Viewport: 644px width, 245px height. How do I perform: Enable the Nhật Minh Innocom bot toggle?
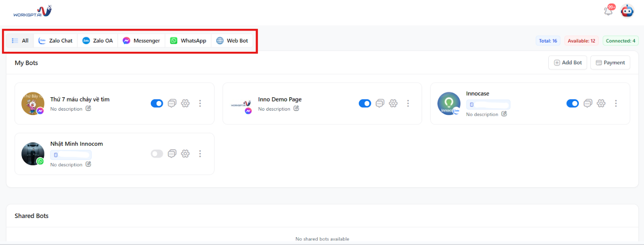coord(157,154)
